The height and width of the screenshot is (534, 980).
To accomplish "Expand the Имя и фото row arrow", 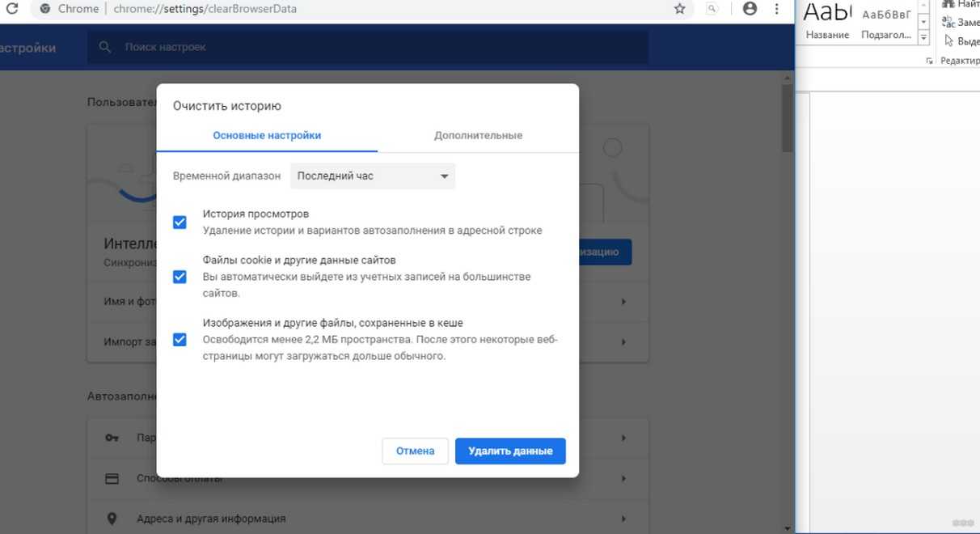I will (x=623, y=302).
